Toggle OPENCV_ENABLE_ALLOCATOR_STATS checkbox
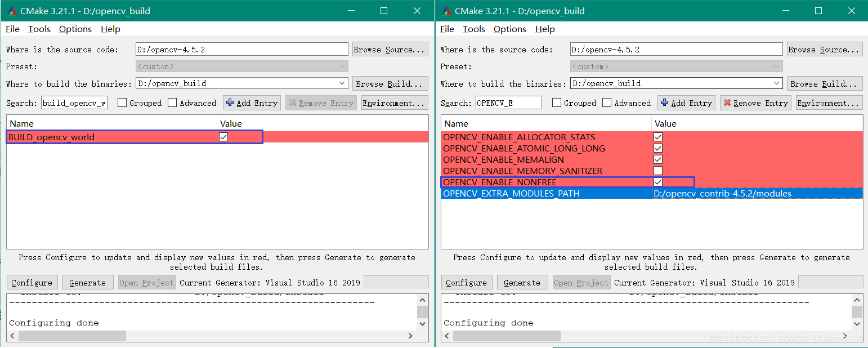This screenshot has width=868, height=348. coord(658,137)
